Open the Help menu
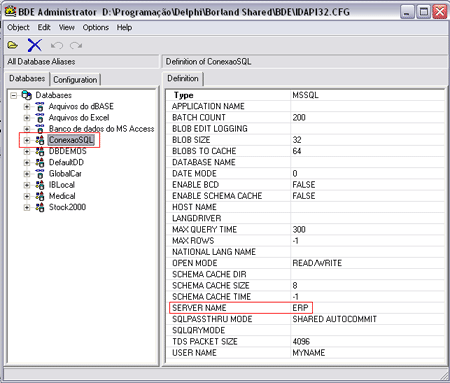Screen dimensions: 450x383 click(x=124, y=27)
